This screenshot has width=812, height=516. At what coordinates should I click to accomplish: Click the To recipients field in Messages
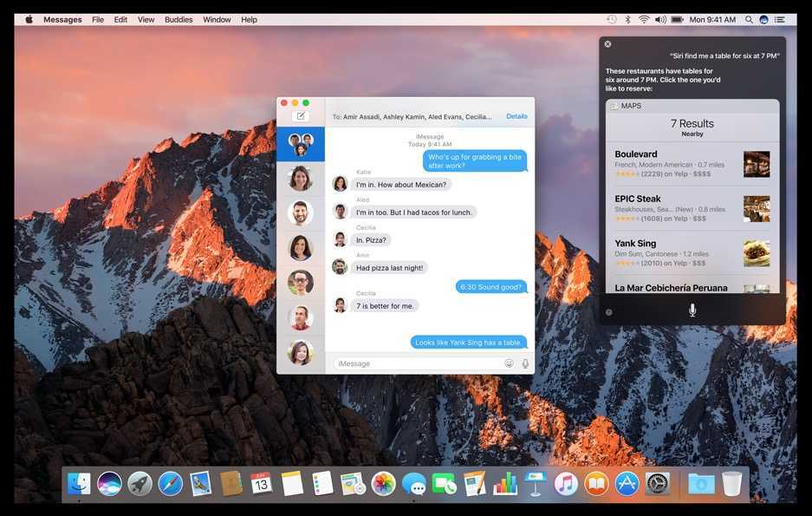coord(412,117)
